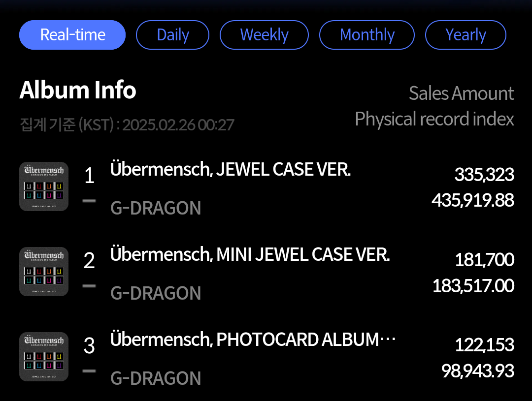Click G-DRAGON artist name under rank 2
Image resolution: width=532 pixels, height=401 pixels.
pyautogui.click(x=156, y=293)
